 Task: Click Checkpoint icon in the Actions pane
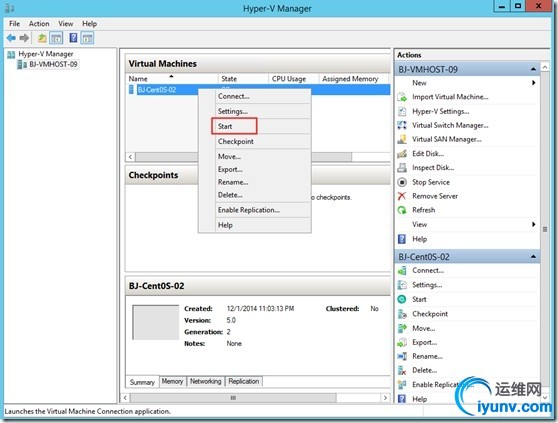click(x=402, y=314)
